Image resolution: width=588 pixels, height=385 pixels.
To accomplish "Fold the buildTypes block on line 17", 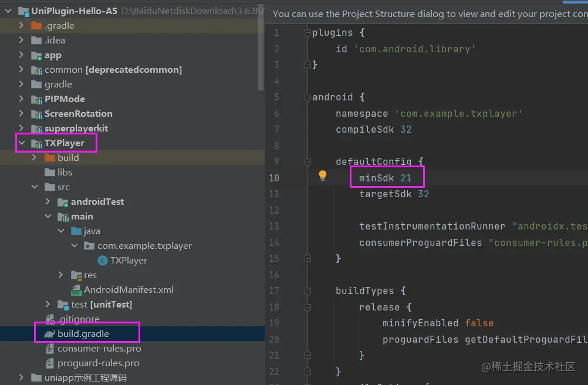I will pos(307,291).
